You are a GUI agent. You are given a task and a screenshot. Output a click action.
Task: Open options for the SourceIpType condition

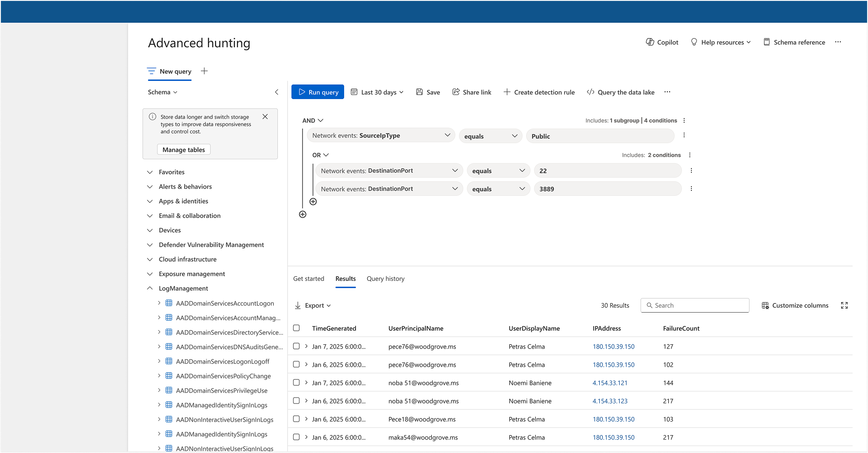tap(684, 135)
